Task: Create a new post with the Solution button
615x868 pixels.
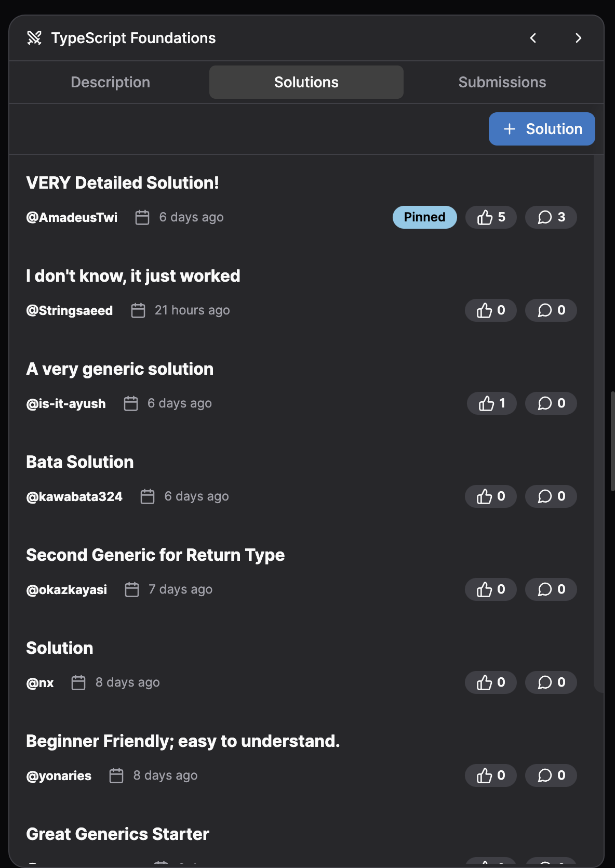Action: pyautogui.click(x=542, y=128)
